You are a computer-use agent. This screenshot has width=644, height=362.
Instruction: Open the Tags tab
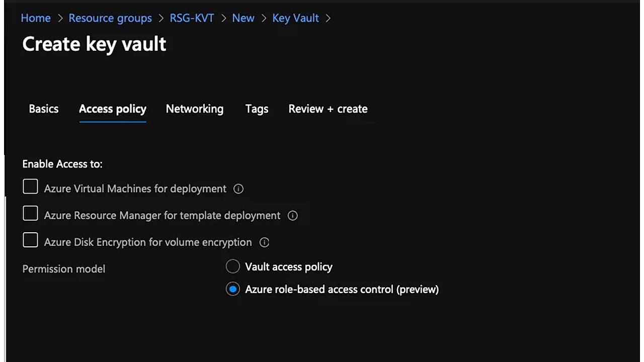[x=257, y=109]
